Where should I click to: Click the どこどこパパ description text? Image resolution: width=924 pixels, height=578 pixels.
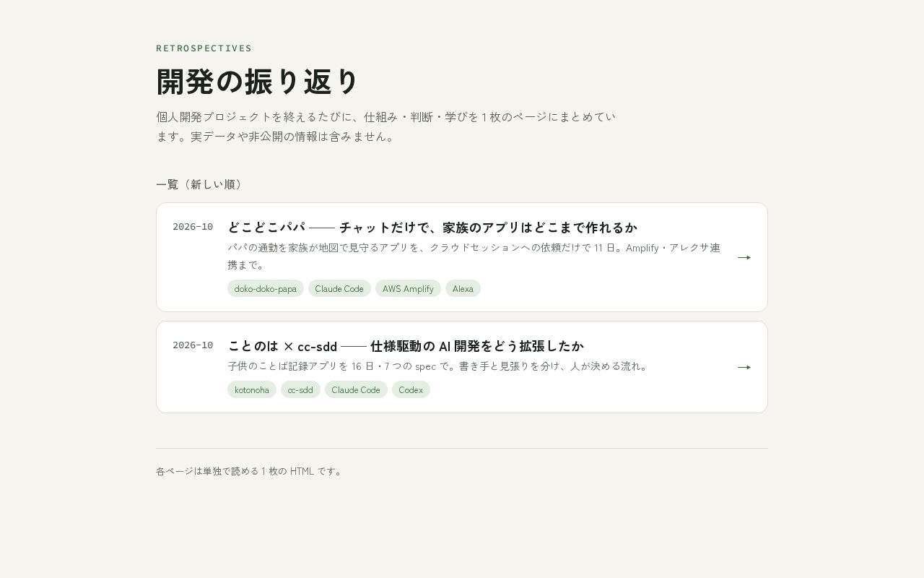474,256
